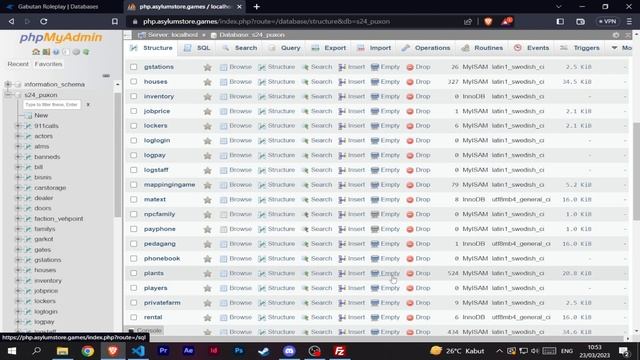Open FileZilla from the taskbar
The height and width of the screenshot is (360, 640).
point(340,351)
